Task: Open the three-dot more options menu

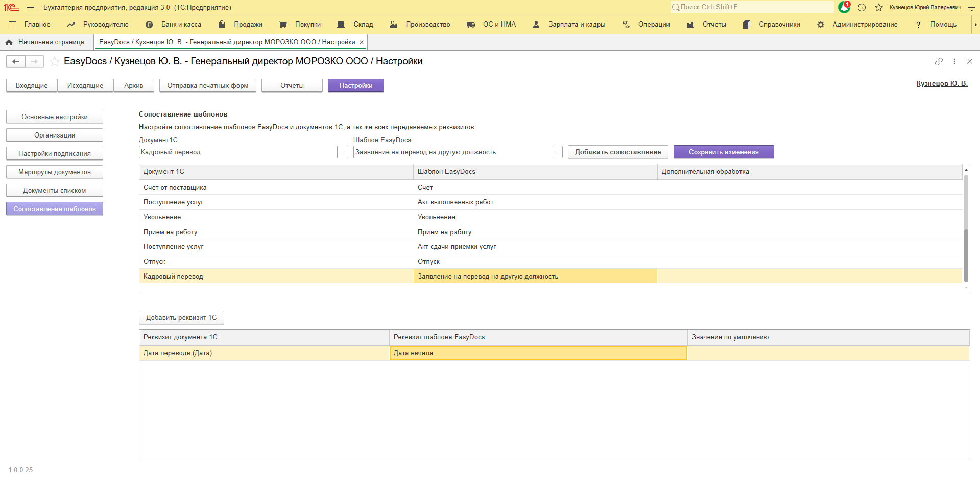Action: (x=954, y=61)
